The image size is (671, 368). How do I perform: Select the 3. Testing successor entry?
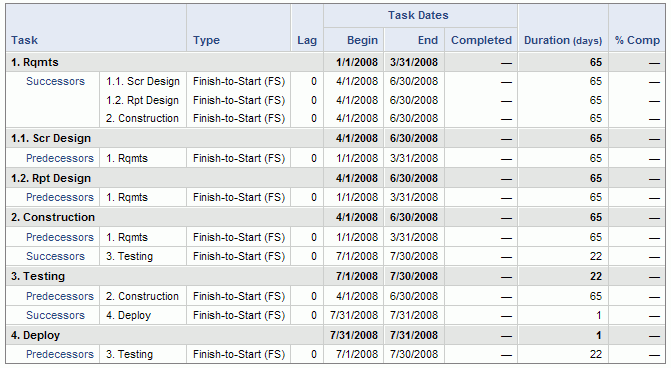point(129,256)
